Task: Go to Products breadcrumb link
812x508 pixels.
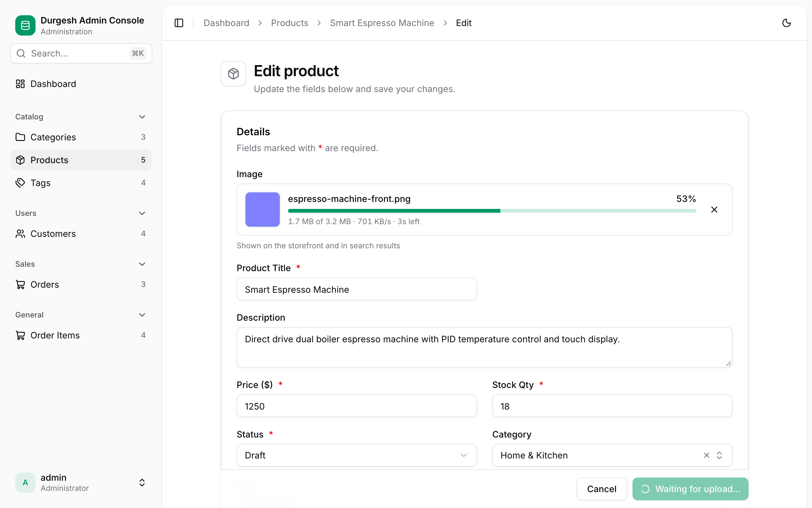Action: [x=290, y=23]
